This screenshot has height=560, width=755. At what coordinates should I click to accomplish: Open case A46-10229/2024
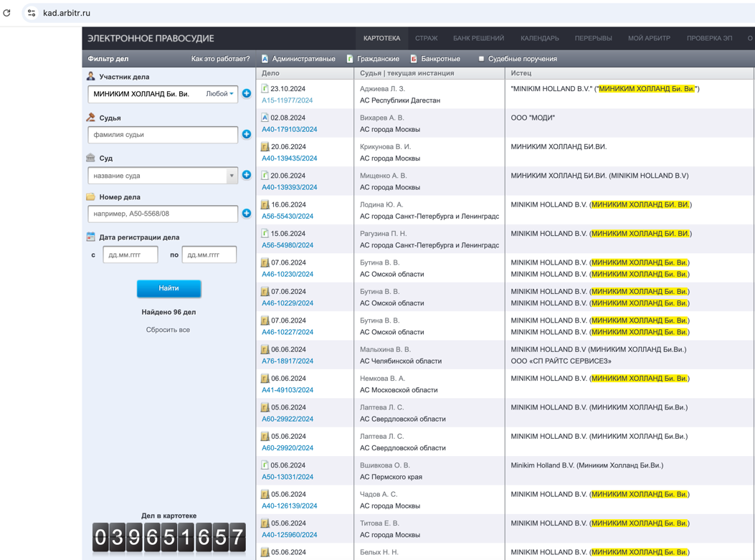pos(288,303)
